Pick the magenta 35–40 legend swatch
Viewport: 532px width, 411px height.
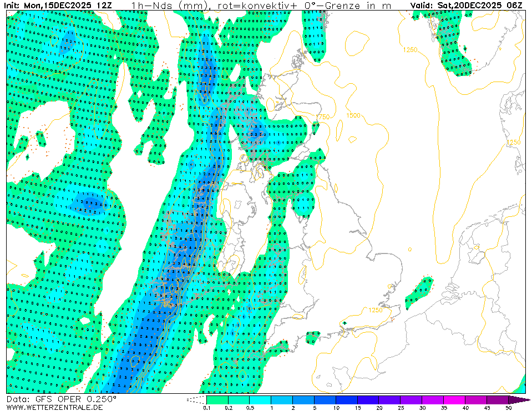[455, 399]
